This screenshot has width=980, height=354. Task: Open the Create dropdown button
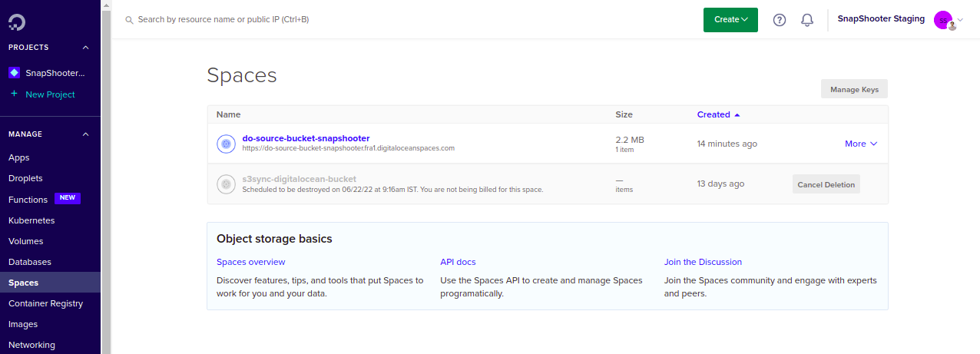(x=730, y=20)
